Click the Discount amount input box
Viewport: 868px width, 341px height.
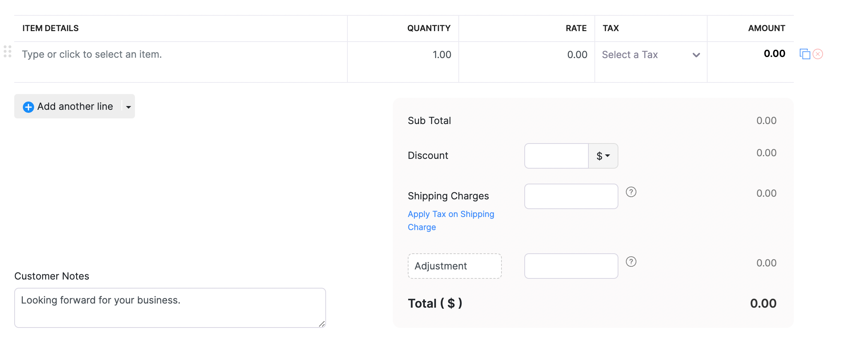coord(556,156)
